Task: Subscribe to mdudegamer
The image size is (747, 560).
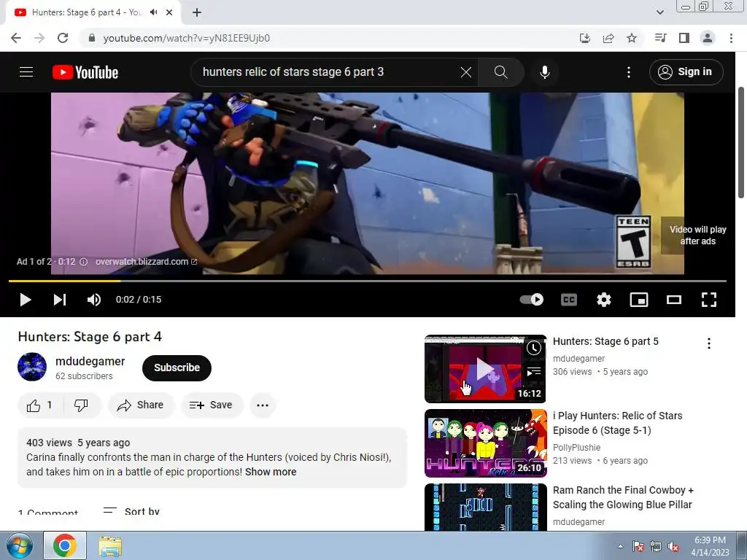Action: (177, 367)
